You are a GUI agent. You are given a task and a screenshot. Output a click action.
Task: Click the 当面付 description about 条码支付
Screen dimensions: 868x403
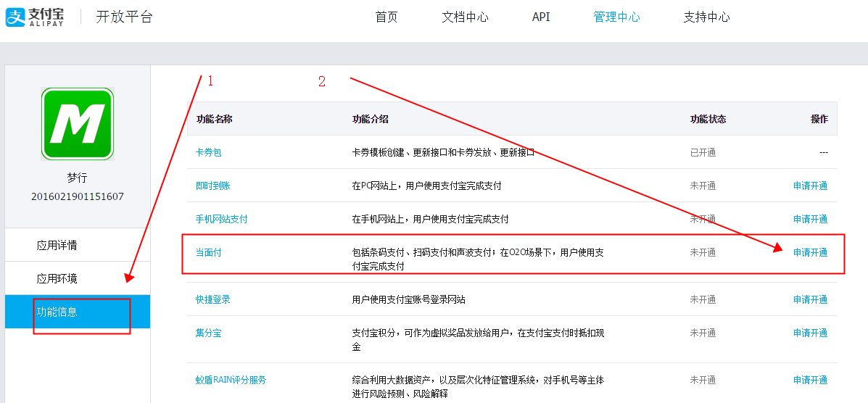point(478,259)
